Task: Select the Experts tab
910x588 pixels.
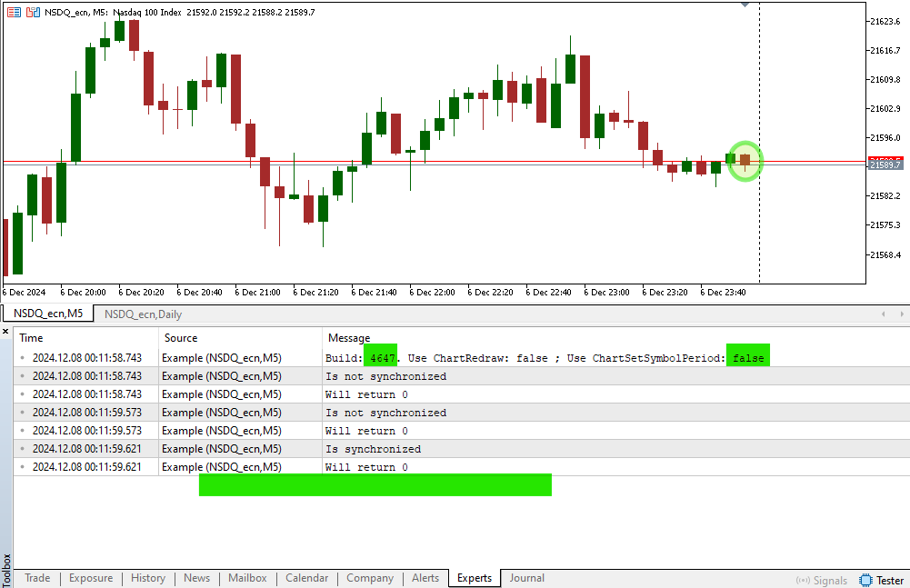Action: pyautogui.click(x=475, y=578)
